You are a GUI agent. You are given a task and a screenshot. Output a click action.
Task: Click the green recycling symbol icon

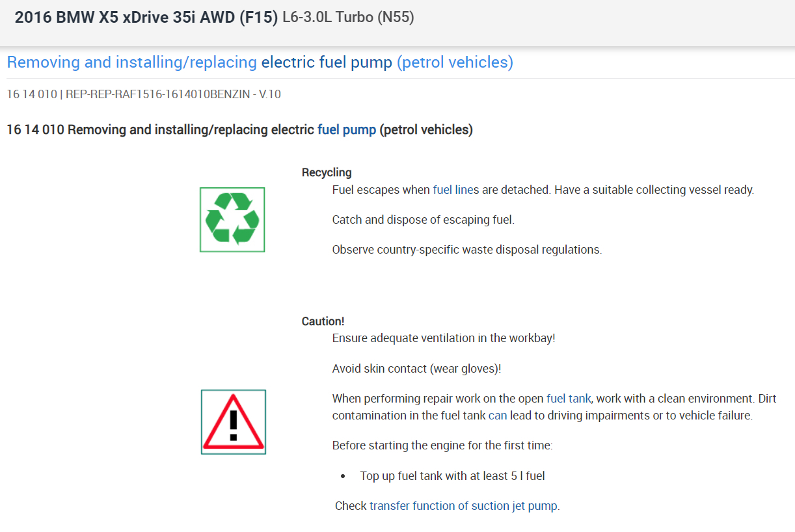pyautogui.click(x=232, y=220)
